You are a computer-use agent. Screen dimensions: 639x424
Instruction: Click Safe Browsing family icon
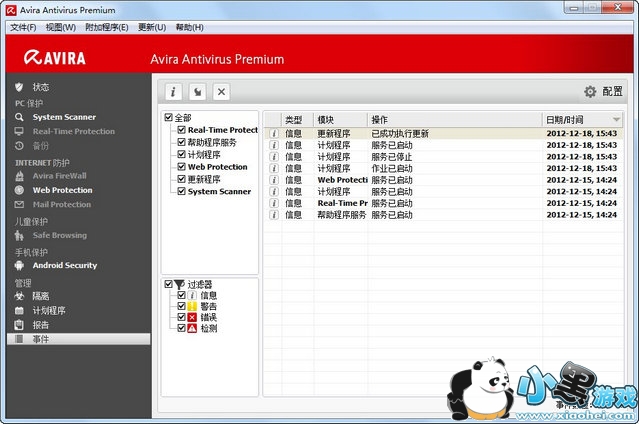tap(19, 235)
